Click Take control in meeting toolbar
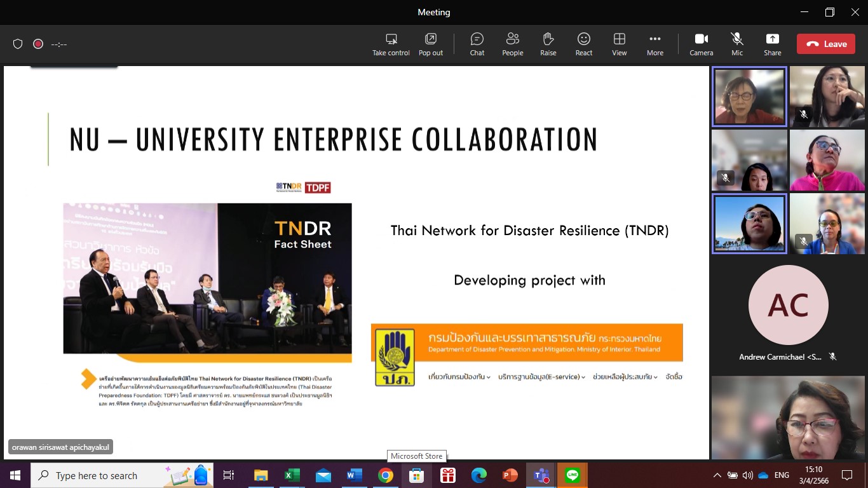The width and height of the screenshot is (868, 488). (391, 44)
